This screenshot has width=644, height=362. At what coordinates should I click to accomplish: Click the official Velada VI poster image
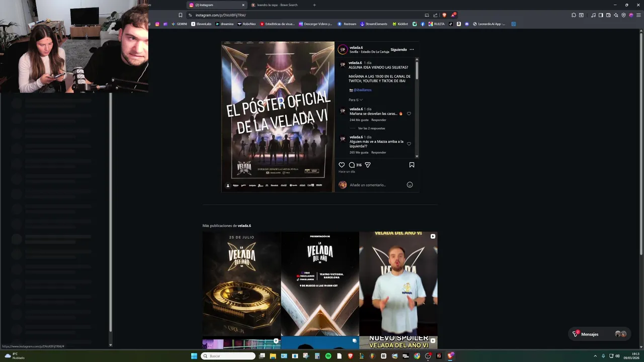278,117
